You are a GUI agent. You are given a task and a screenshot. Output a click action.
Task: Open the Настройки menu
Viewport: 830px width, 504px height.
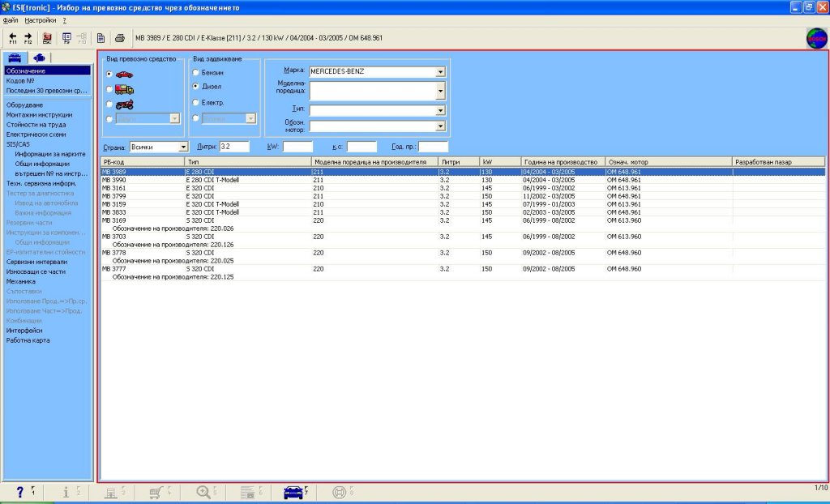click(x=41, y=19)
